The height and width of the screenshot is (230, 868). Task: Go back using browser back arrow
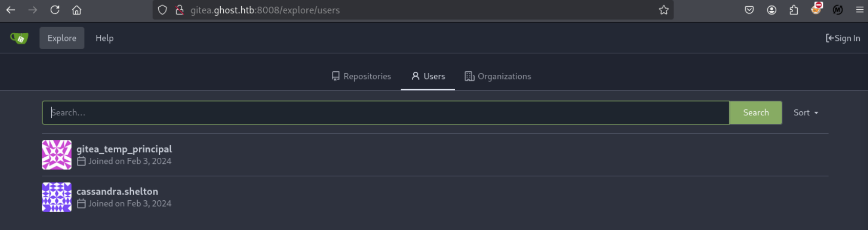[11, 10]
